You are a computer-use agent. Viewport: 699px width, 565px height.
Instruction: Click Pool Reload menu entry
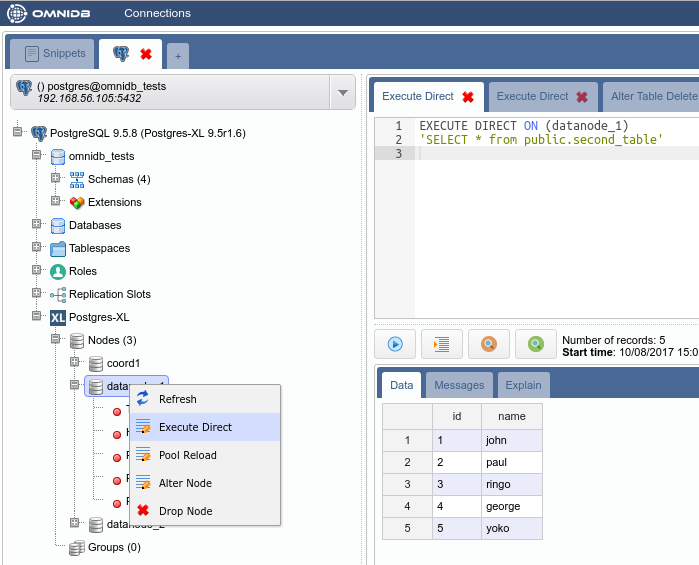tap(187, 455)
